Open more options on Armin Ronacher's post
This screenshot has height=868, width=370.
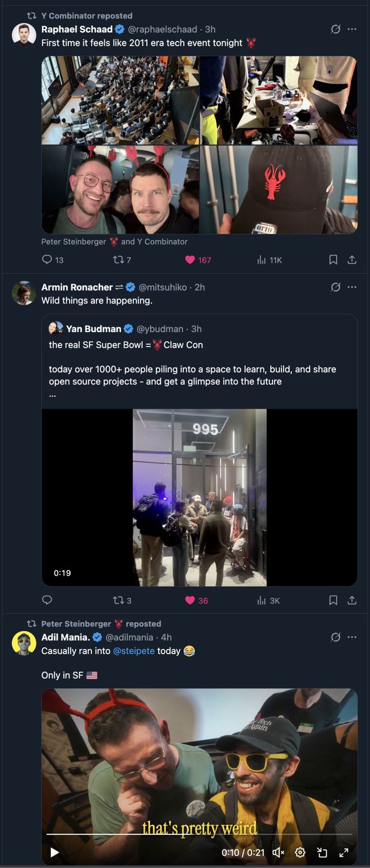tap(353, 287)
